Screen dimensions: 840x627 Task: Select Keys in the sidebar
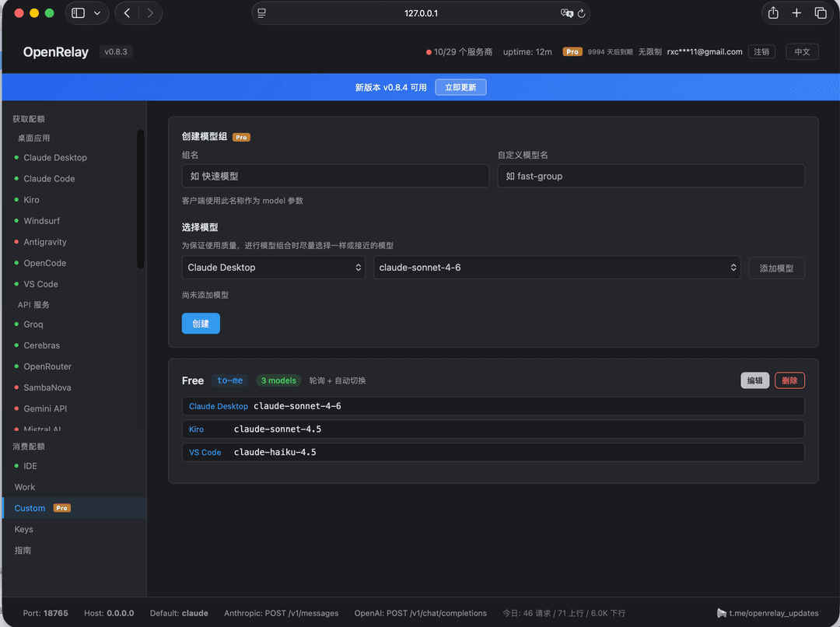point(23,529)
